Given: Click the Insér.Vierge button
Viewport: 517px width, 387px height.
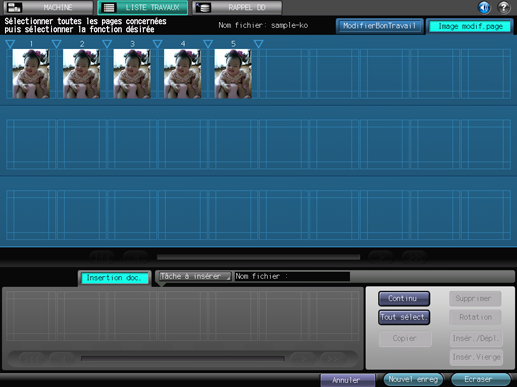Looking at the screenshot, I should (x=476, y=357).
